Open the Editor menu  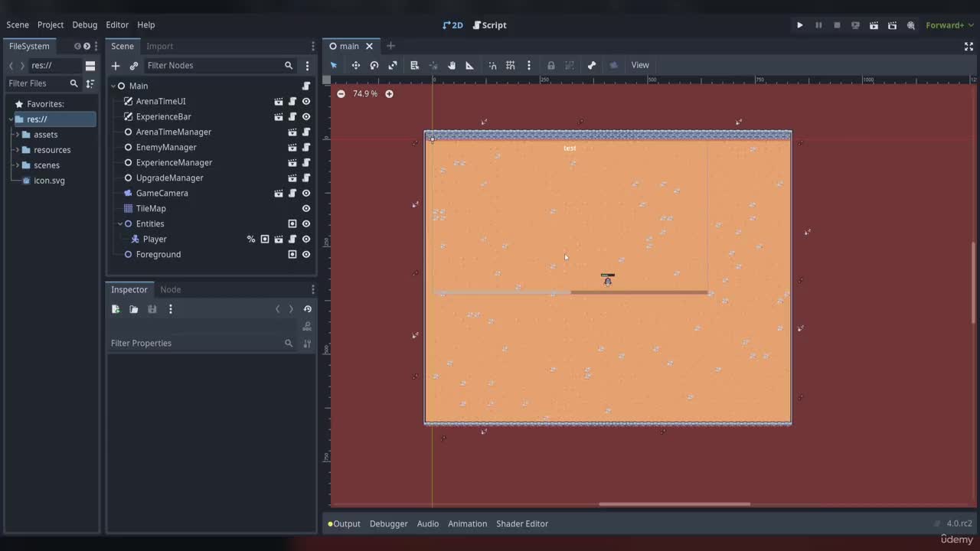[117, 24]
